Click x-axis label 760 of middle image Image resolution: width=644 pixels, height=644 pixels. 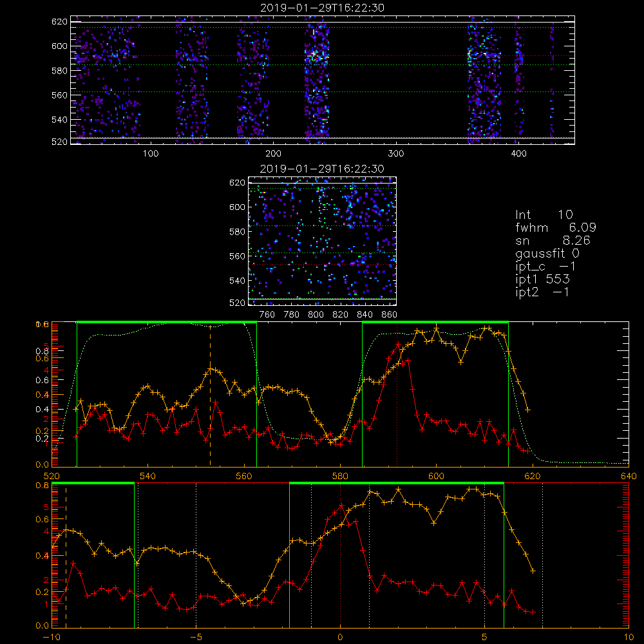pyautogui.click(x=267, y=315)
